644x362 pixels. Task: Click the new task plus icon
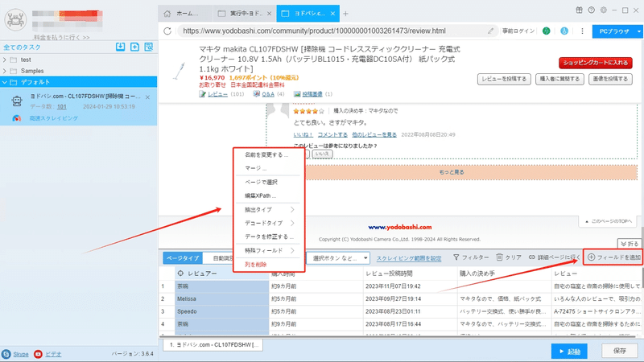134,47
